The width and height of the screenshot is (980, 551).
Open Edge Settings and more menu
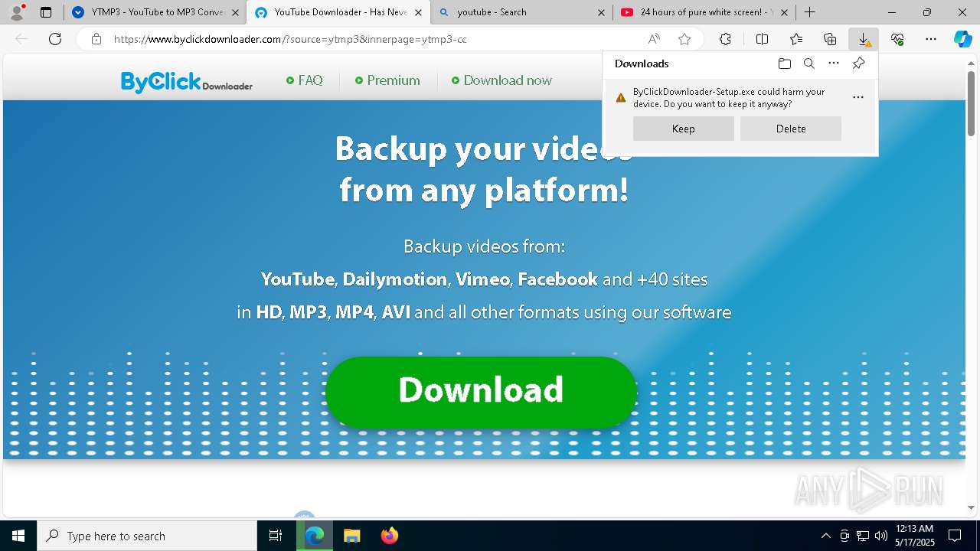[x=931, y=39]
